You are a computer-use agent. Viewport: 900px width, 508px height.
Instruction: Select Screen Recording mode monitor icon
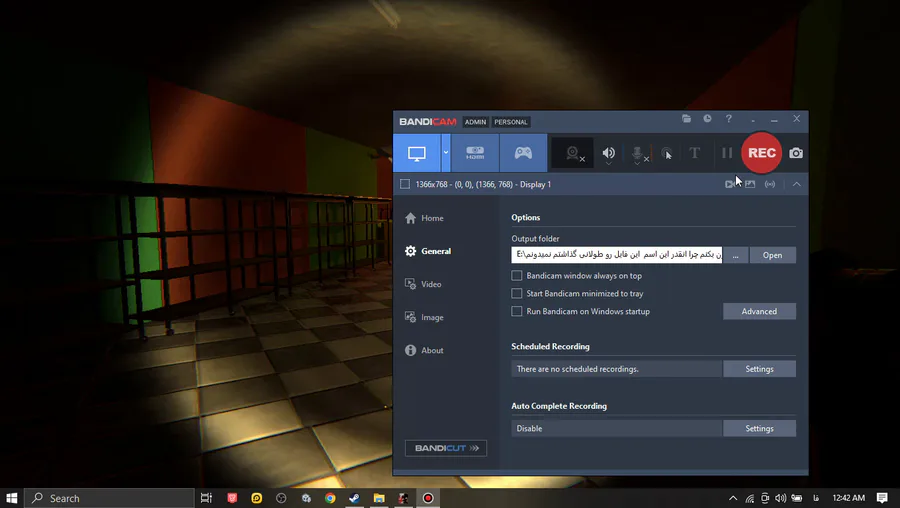[x=417, y=153]
